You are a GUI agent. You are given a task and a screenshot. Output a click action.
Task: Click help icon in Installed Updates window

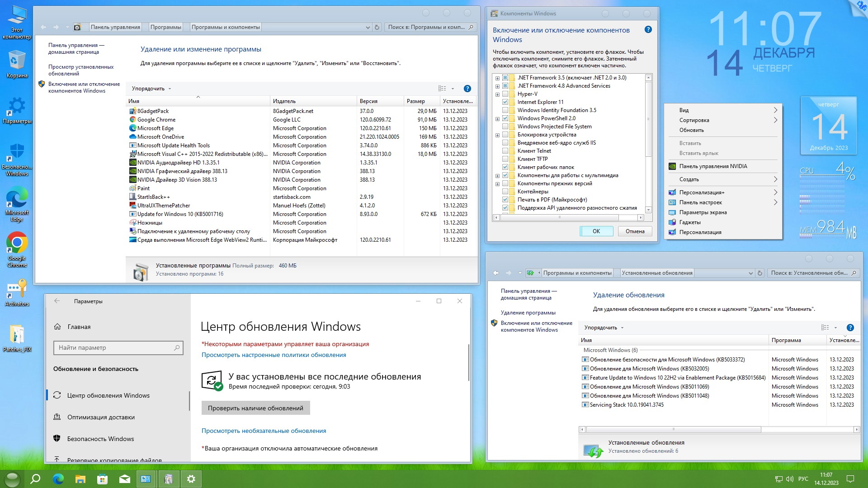[x=850, y=328]
